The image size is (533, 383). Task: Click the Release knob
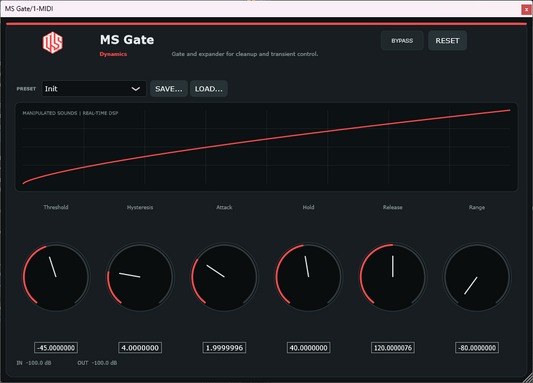pyautogui.click(x=393, y=277)
